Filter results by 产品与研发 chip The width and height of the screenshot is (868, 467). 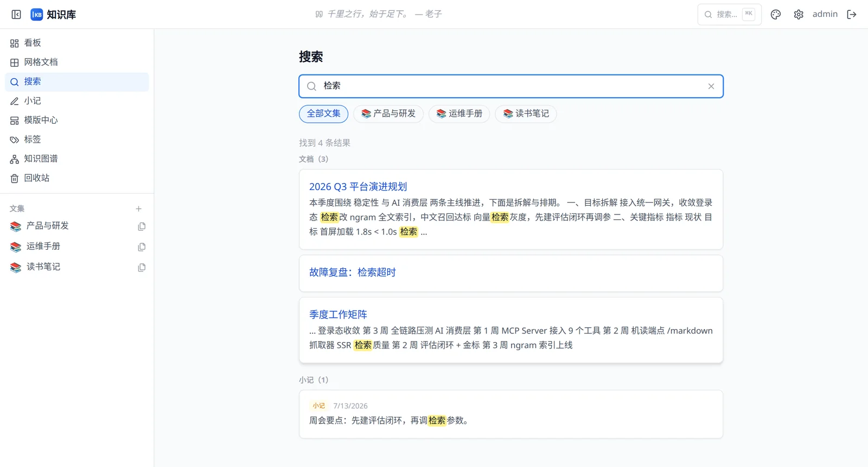(388, 113)
